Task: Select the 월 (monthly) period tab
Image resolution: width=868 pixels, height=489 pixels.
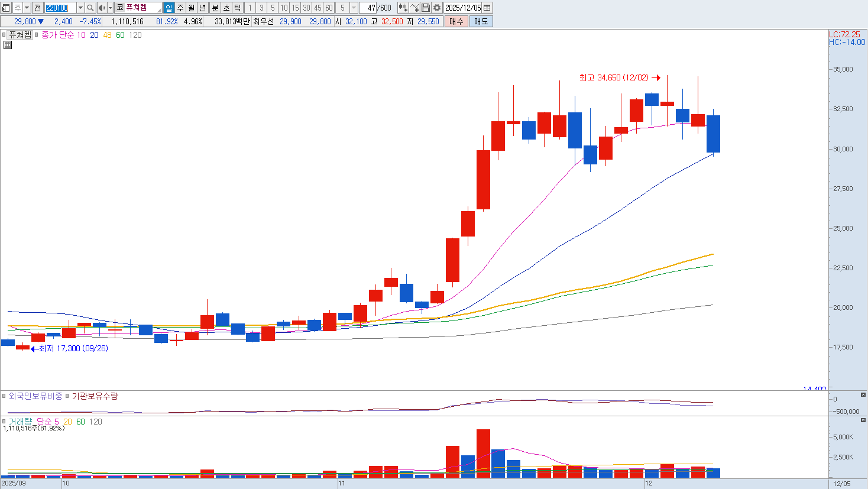Action: pyautogui.click(x=192, y=8)
